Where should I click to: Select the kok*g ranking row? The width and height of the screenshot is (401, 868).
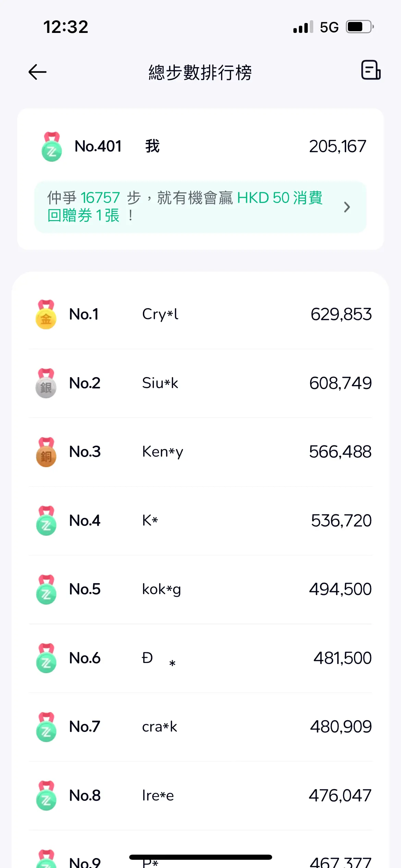tap(200, 589)
